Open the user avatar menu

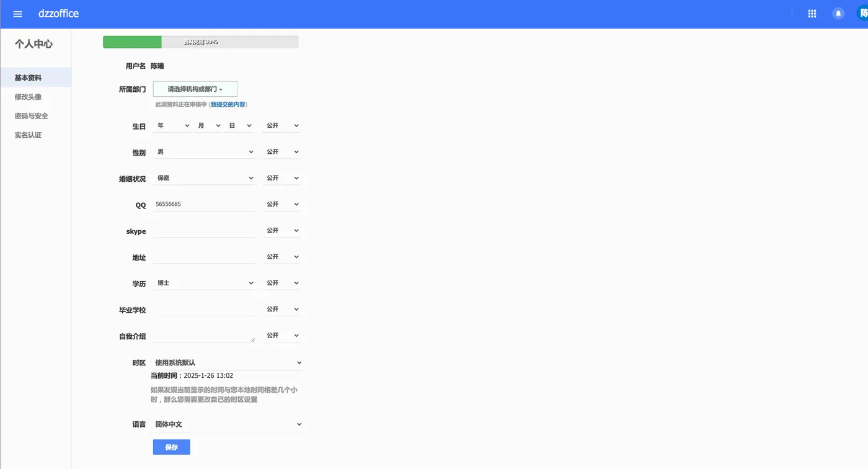862,13
